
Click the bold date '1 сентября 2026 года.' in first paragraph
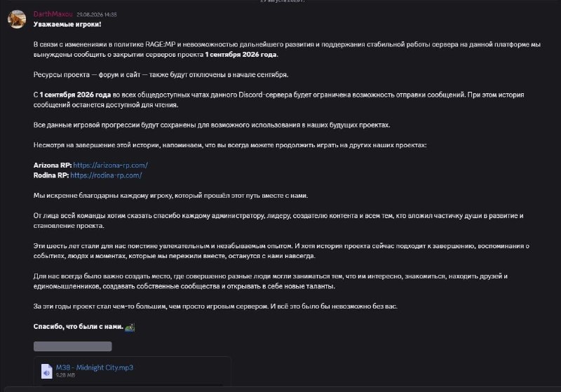[241, 55]
